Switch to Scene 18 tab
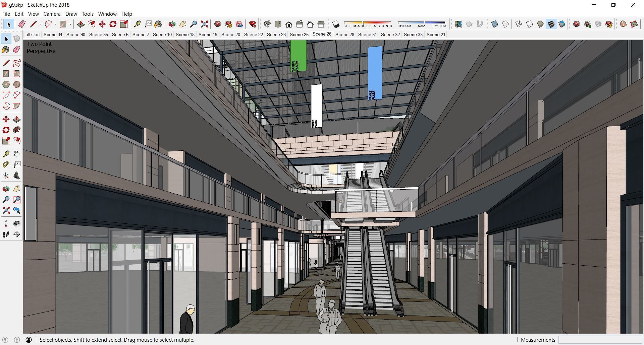644x345 pixels. coord(185,34)
